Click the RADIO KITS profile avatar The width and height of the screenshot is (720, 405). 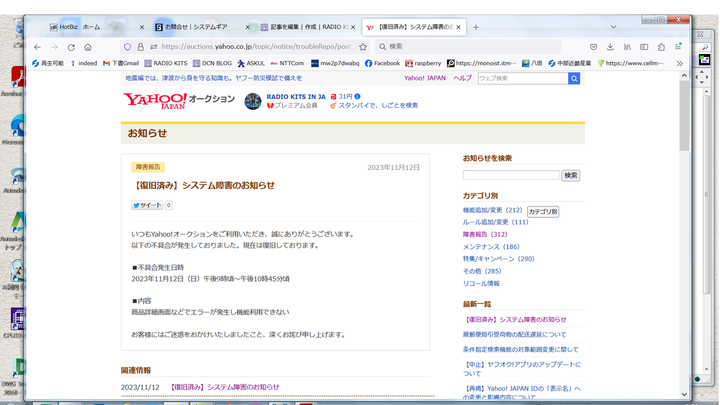253,101
